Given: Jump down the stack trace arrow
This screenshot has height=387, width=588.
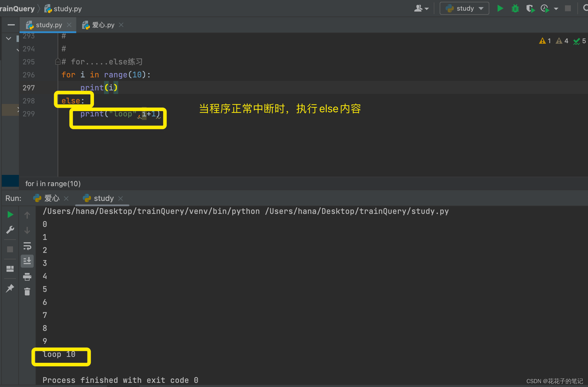Looking at the screenshot, I should click(x=27, y=230).
